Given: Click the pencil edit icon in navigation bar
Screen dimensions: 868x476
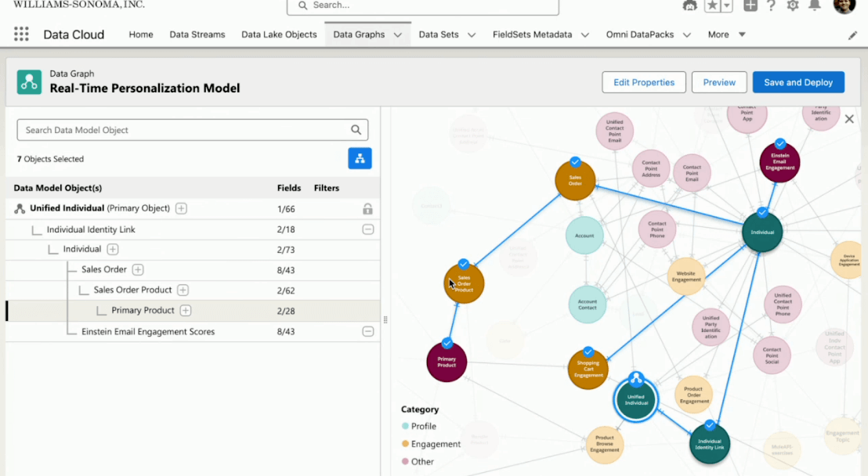Looking at the screenshot, I should coord(852,35).
